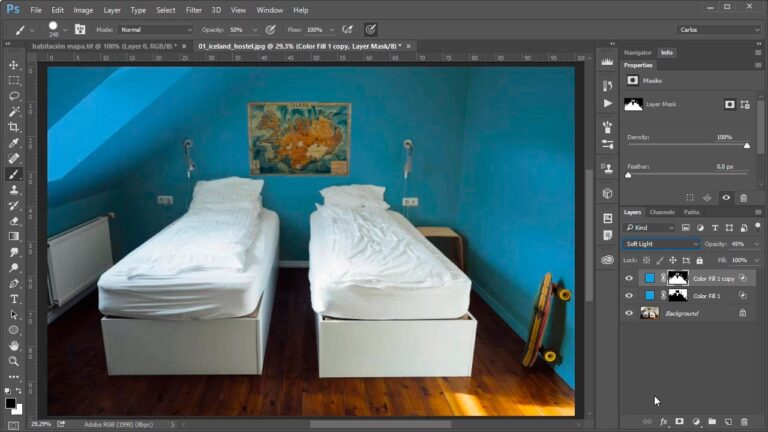The height and width of the screenshot is (432, 768).
Task: Open the Layer menu
Action: pos(112,10)
